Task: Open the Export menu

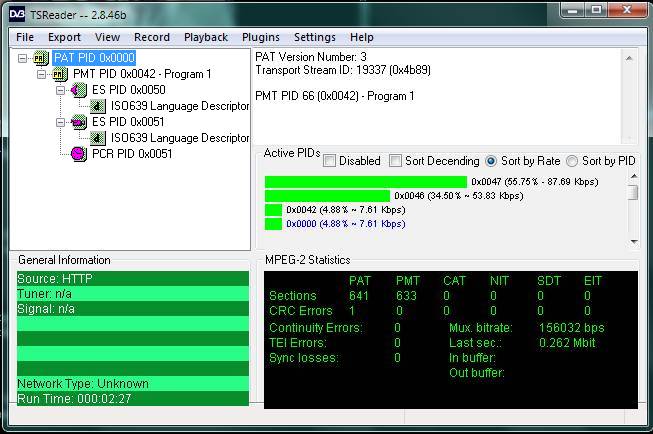Action: pos(65,37)
